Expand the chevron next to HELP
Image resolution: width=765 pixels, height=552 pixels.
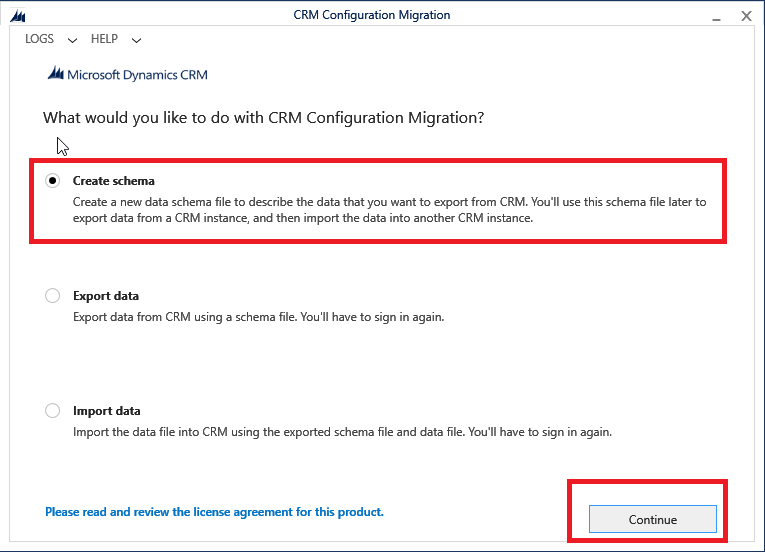(136, 40)
